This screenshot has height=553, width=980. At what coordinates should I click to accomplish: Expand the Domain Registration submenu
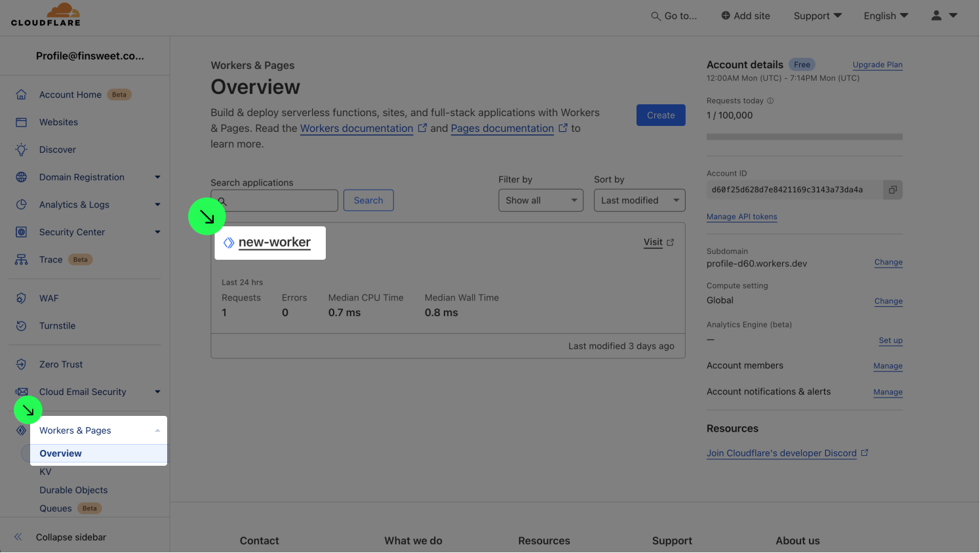coord(157,177)
